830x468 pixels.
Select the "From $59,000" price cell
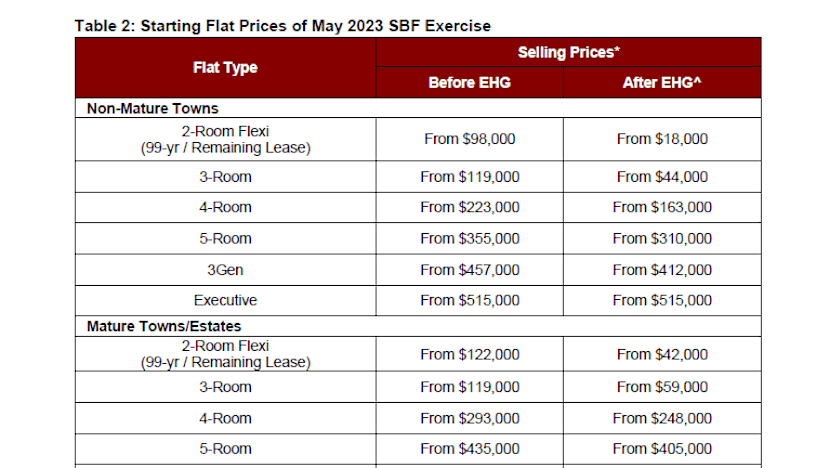coord(662,387)
